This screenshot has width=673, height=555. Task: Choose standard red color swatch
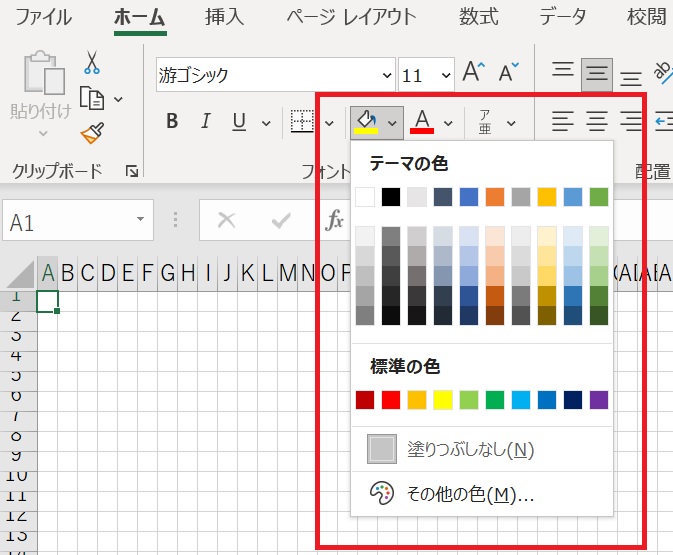[x=391, y=400]
